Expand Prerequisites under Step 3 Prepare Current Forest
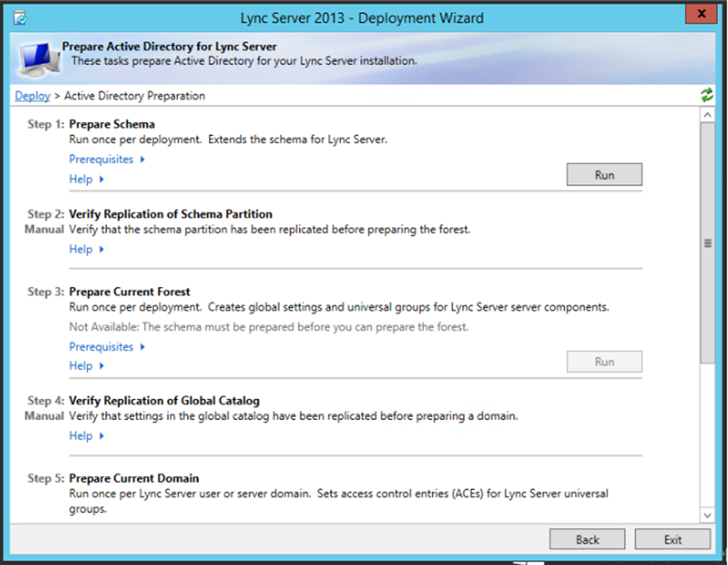The image size is (728, 565). (106, 347)
